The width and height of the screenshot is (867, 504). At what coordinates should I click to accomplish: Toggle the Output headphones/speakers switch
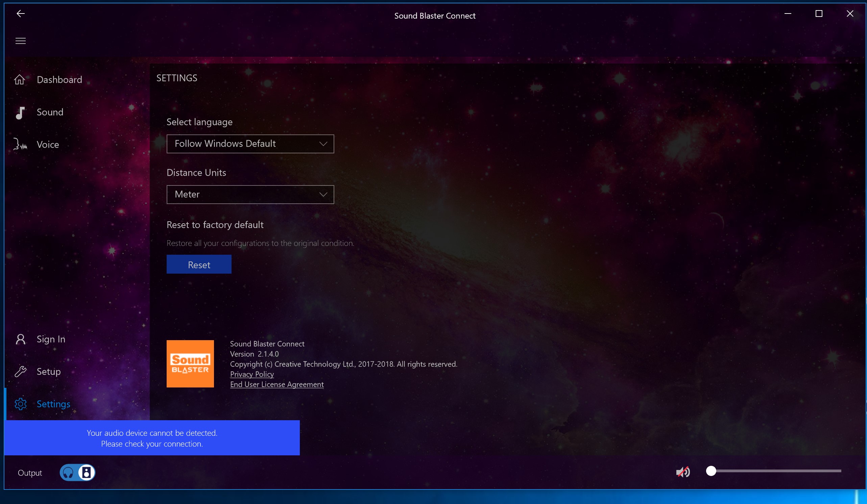coord(77,472)
